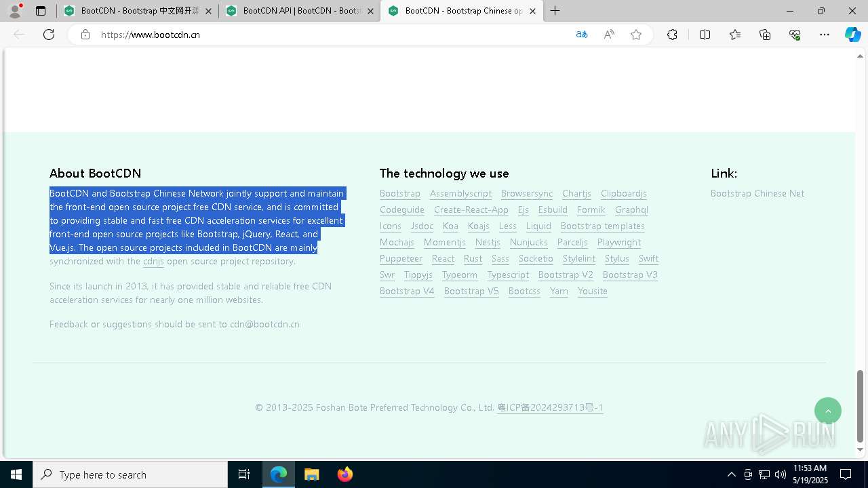The height and width of the screenshot is (488, 868).
Task: Open the Favorites list icon
Action: (x=735, y=35)
